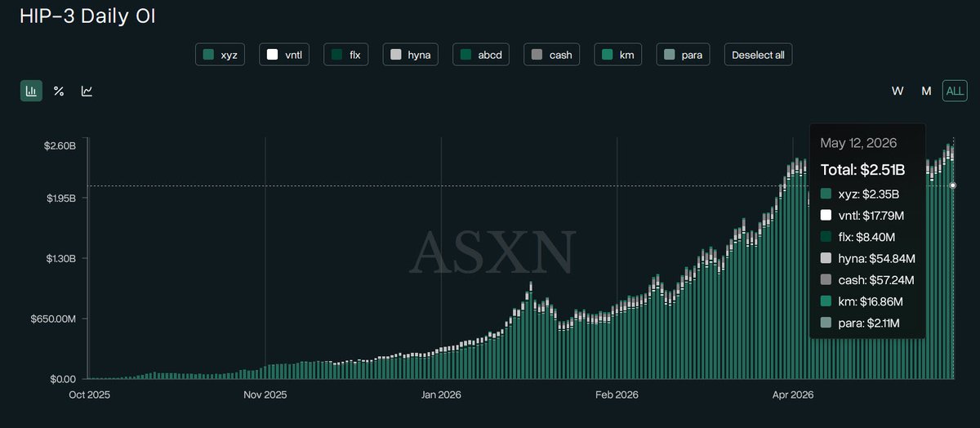
Task: Click the crosshair marker dot at chart right edge
Action: pyautogui.click(x=954, y=185)
